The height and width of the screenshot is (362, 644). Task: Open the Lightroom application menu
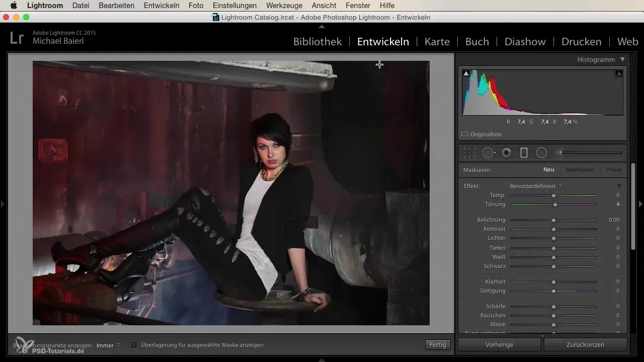click(45, 6)
